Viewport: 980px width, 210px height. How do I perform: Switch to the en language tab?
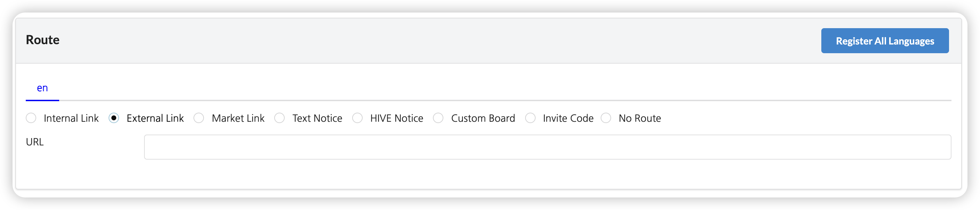(42, 88)
